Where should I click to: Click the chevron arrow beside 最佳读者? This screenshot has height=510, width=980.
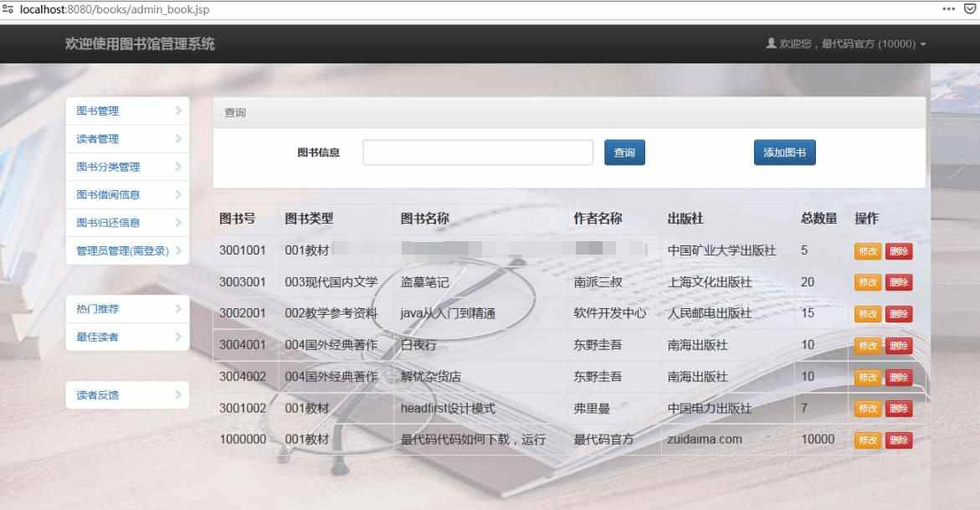point(178,337)
